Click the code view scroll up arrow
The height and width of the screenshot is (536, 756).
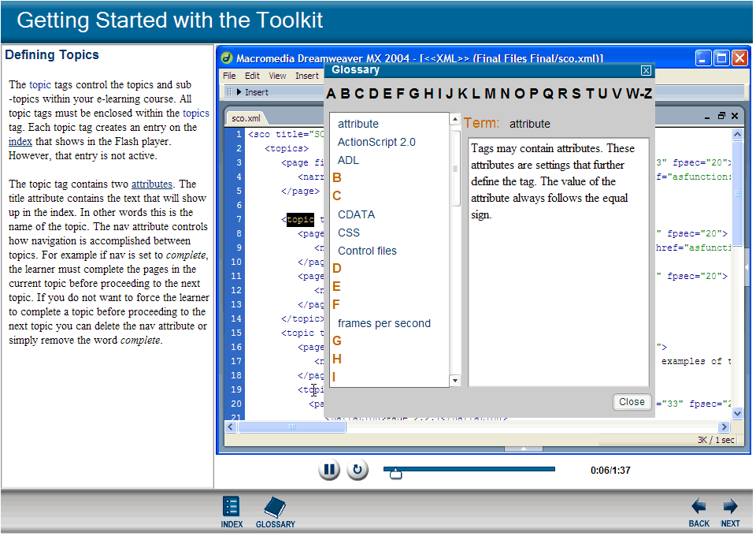(x=738, y=135)
